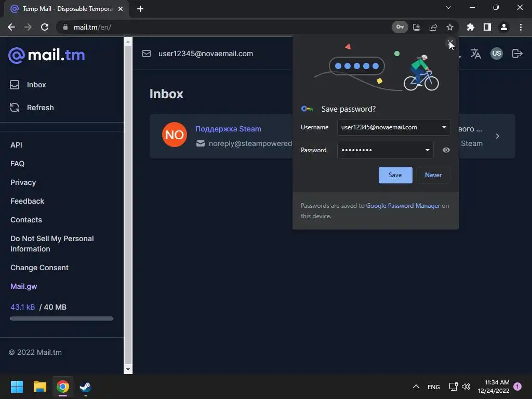Open a new tab with the plus icon
Viewport: 532px width, 399px height.
pyautogui.click(x=140, y=9)
